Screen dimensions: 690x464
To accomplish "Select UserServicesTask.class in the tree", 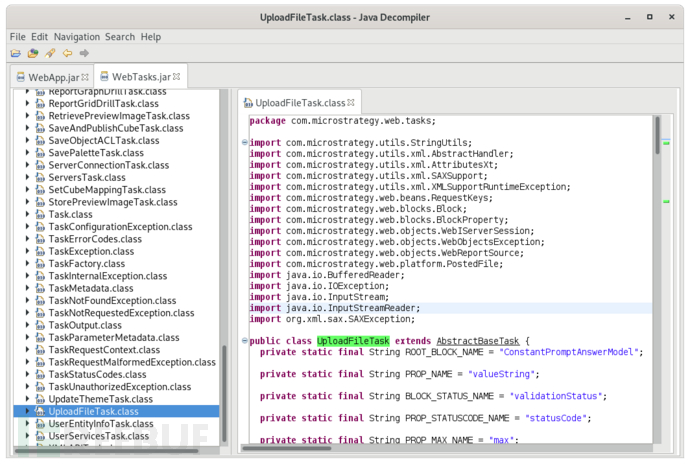I will [x=99, y=436].
